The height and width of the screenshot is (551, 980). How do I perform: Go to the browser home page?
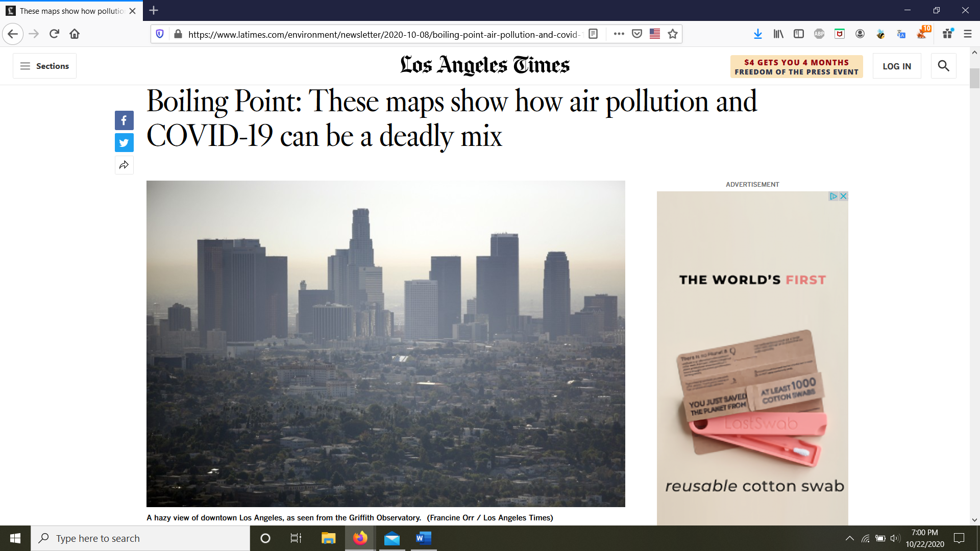coord(75,34)
